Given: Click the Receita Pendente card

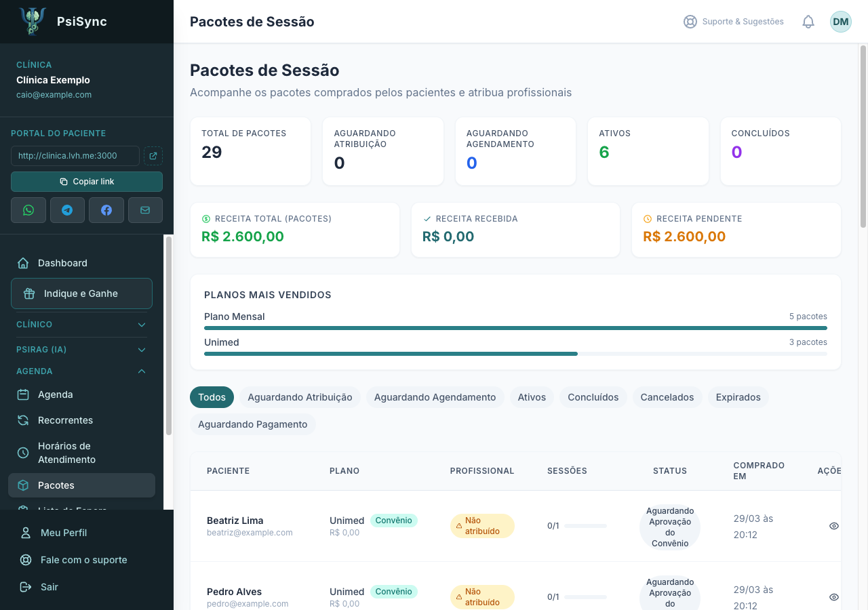Looking at the screenshot, I should (x=736, y=230).
